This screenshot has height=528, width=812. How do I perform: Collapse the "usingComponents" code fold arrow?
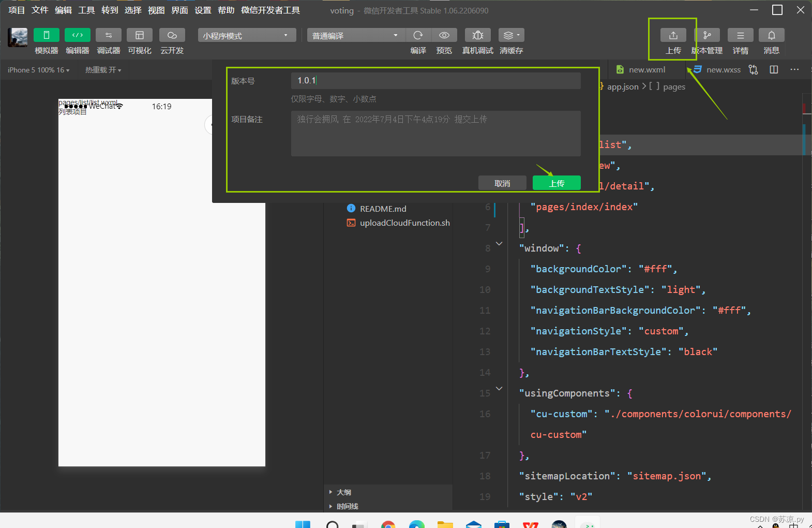point(499,388)
